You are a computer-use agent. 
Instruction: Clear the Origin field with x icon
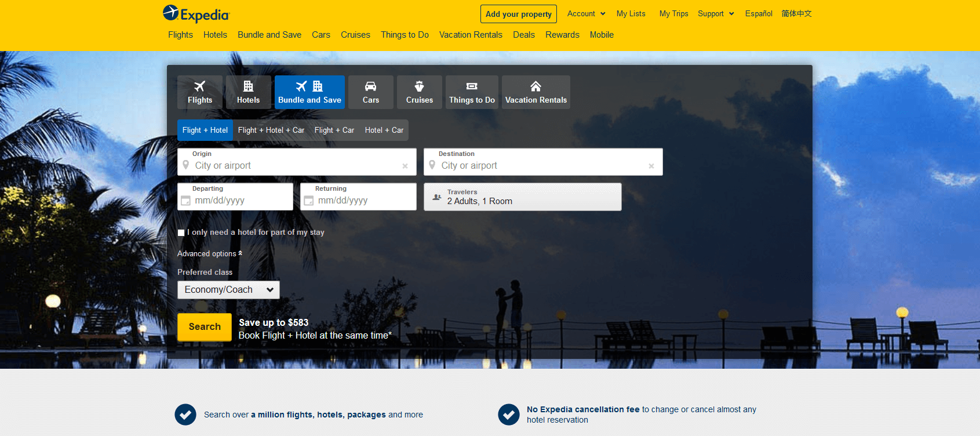point(405,166)
